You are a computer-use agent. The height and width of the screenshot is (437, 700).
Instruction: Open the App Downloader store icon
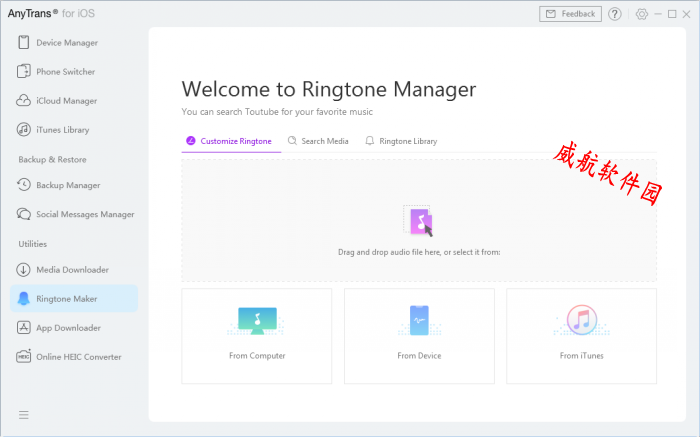(24, 328)
